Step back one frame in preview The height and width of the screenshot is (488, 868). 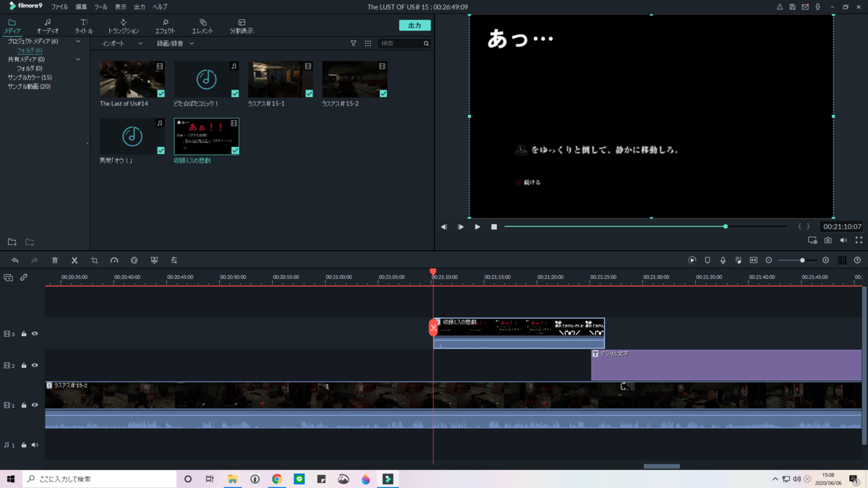click(444, 227)
